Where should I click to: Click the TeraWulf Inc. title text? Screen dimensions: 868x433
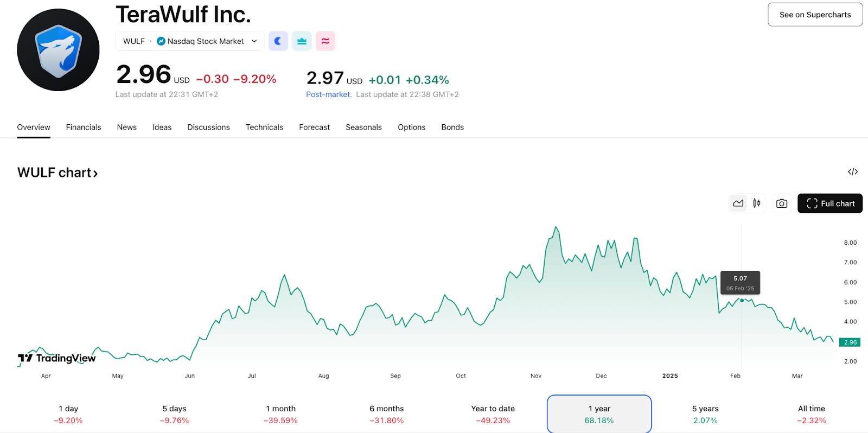[x=183, y=15]
